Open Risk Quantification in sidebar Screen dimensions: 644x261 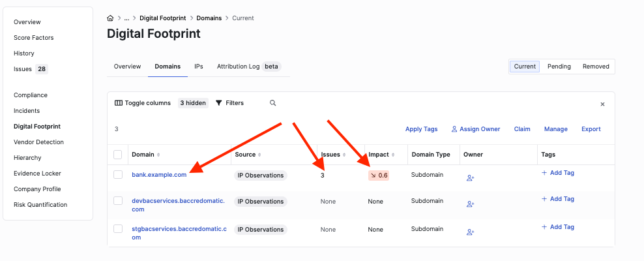click(x=40, y=205)
